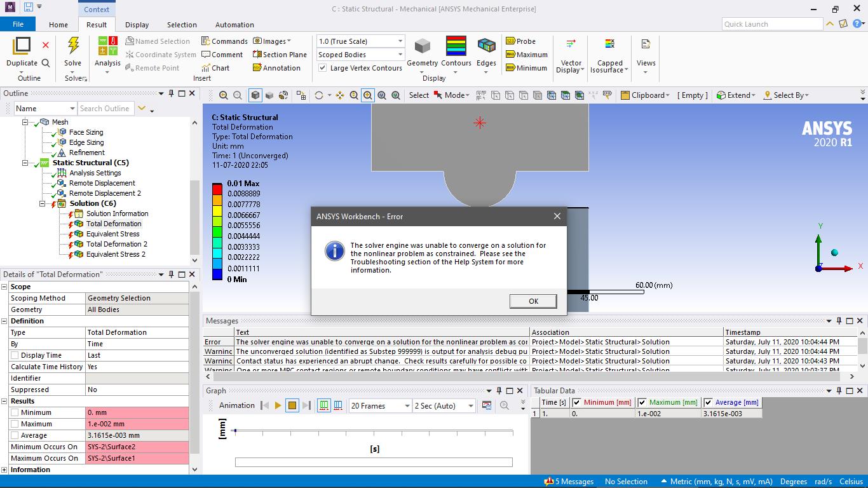Show the Minimum value label
868x488 pixels.
526,68
